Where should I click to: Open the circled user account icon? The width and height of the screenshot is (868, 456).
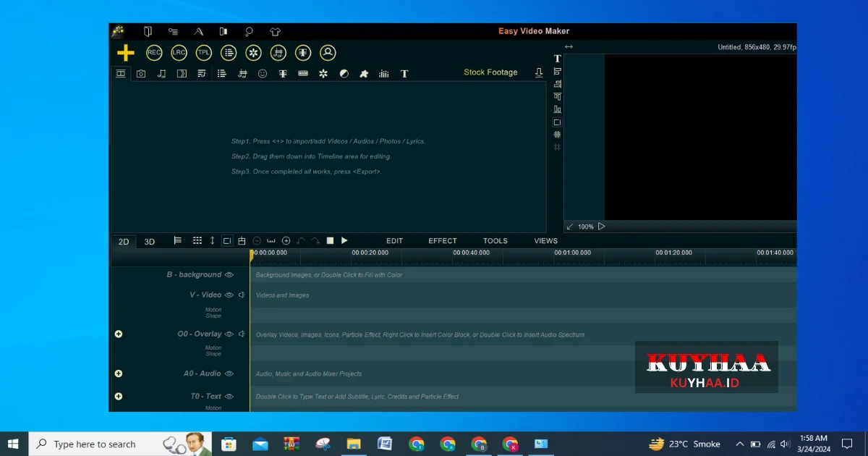(x=328, y=53)
